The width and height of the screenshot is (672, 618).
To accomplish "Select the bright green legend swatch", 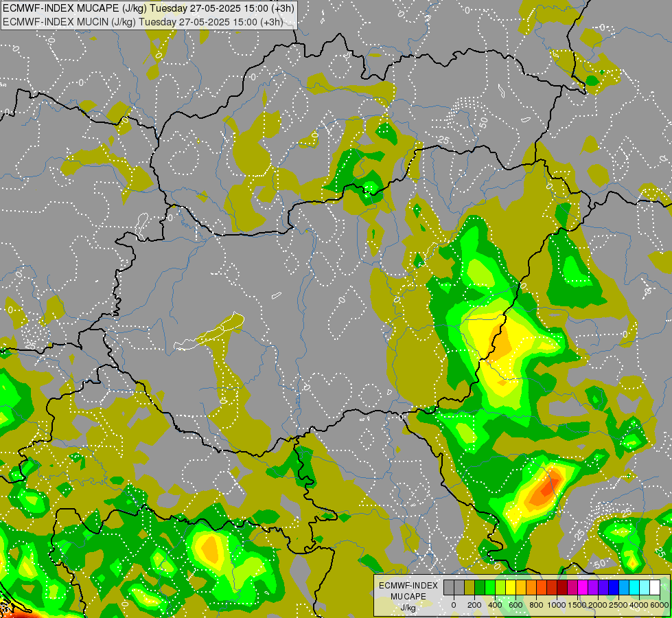I will pyautogui.click(x=490, y=588).
